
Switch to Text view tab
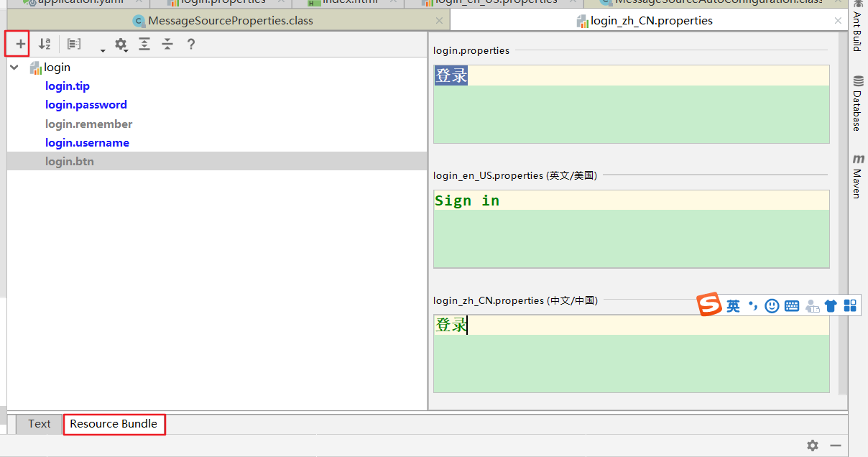coord(40,424)
